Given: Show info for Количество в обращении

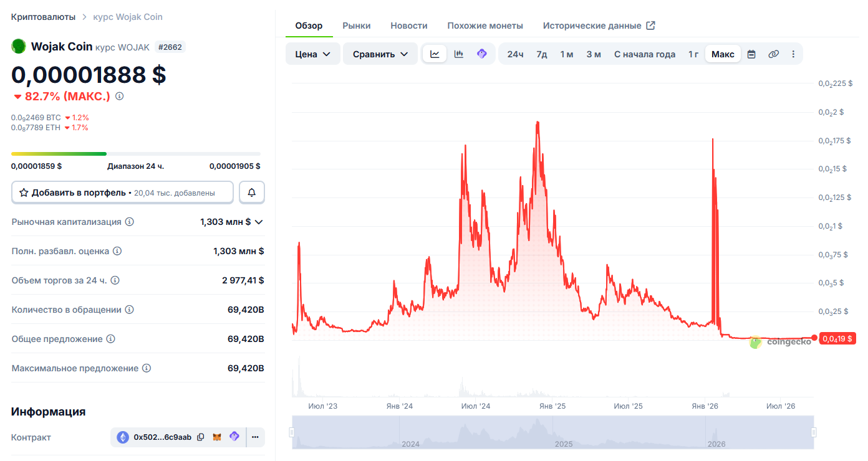Looking at the screenshot, I should click(x=129, y=310).
